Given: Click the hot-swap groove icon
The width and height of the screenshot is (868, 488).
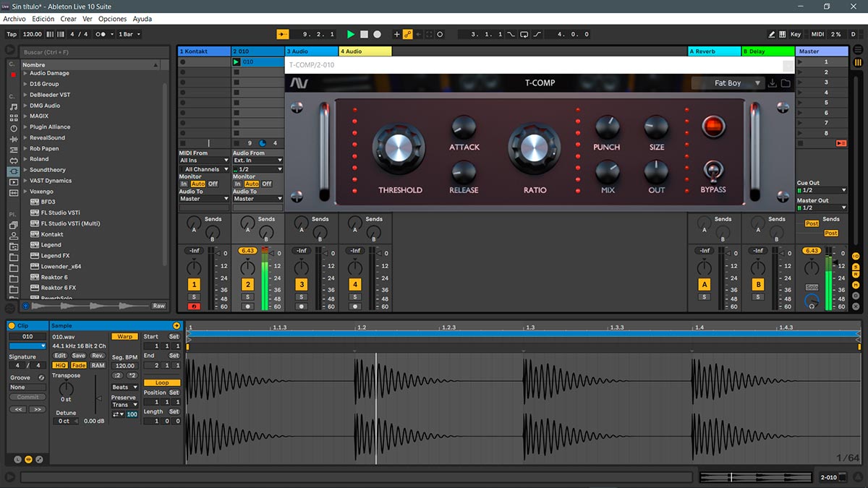Looking at the screenshot, I should point(41,378).
